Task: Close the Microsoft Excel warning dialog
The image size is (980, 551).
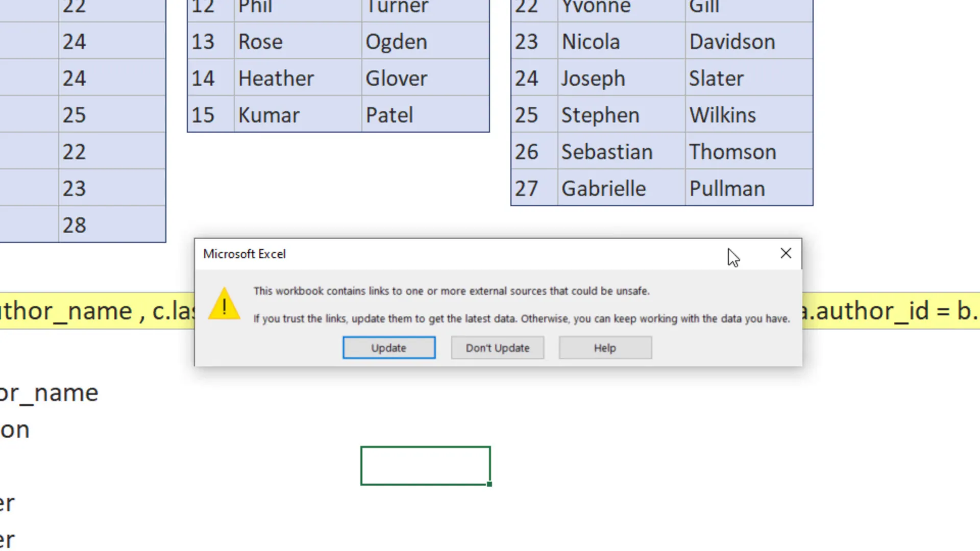Action: (x=786, y=254)
